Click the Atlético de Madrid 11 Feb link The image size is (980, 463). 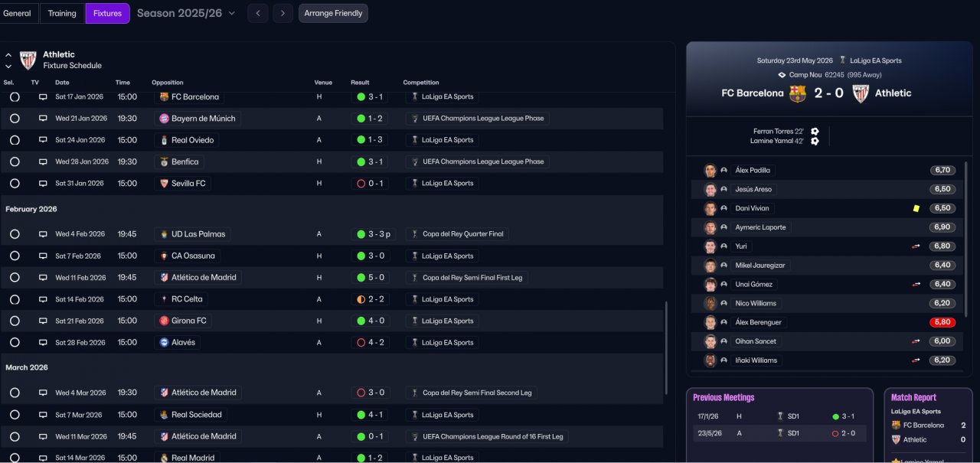198,277
